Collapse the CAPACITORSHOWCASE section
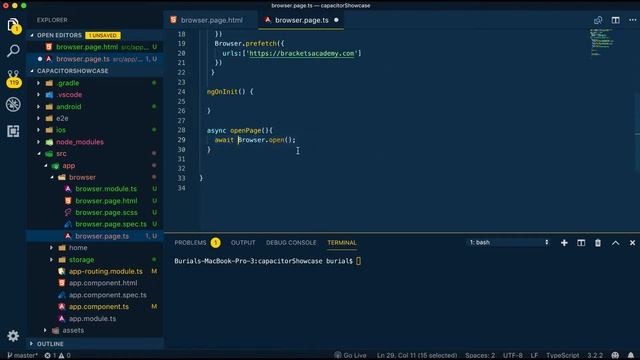 point(72,71)
